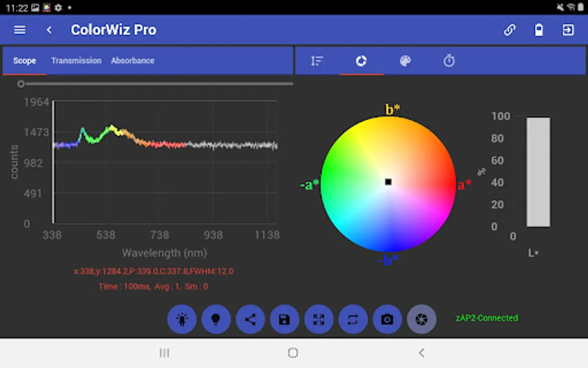Screen dimensions: 588x368
Task: Tap the exit icon in the header
Action: [568, 30]
